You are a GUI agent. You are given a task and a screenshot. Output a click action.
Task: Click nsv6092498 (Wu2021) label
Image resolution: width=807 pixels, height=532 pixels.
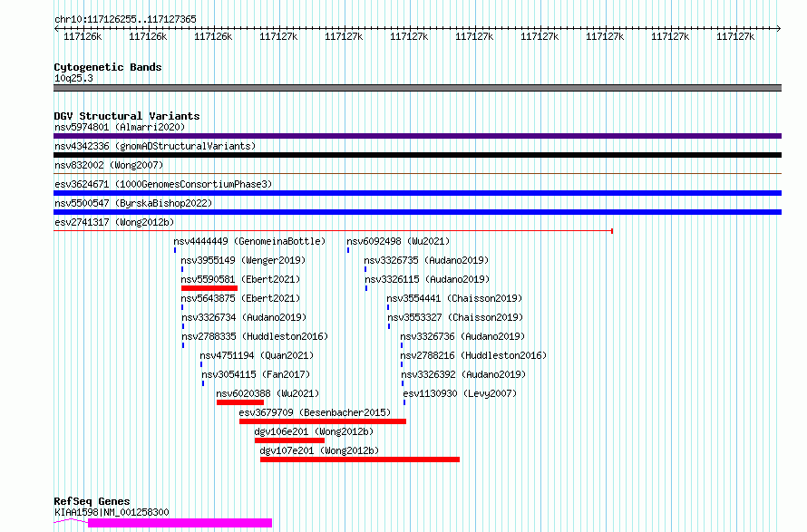tap(398, 241)
